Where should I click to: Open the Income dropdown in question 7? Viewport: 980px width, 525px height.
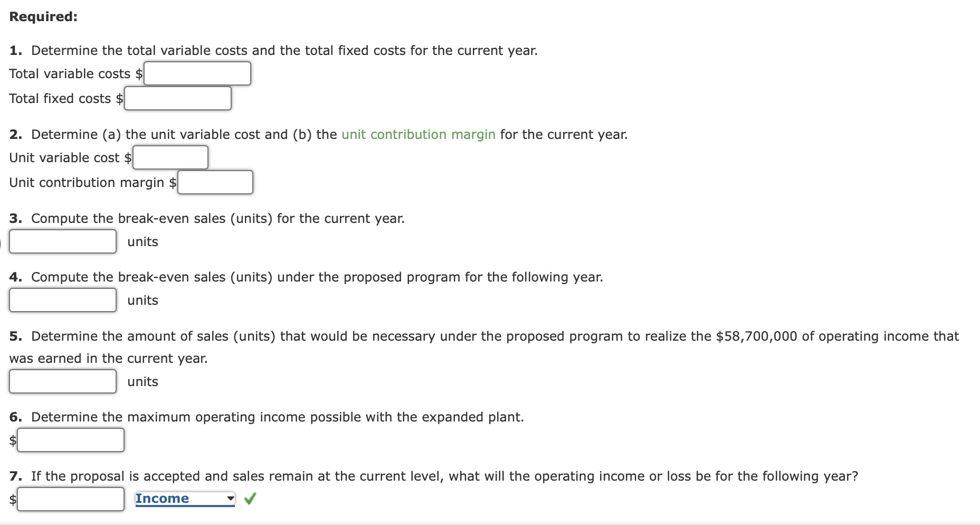182,498
